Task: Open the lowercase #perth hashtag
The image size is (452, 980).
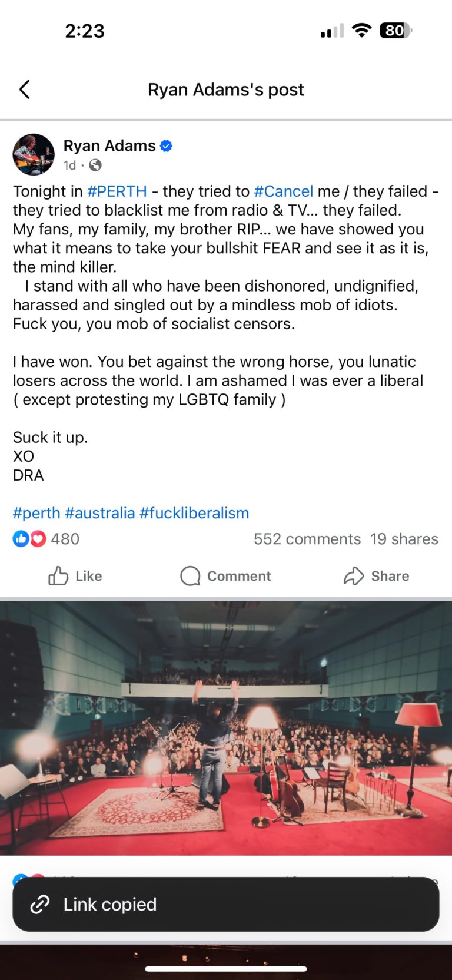Action: pos(36,513)
